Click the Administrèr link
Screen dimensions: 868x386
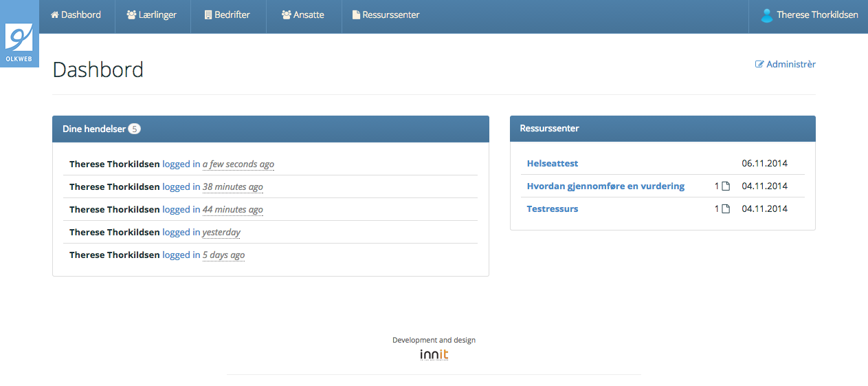pos(790,65)
